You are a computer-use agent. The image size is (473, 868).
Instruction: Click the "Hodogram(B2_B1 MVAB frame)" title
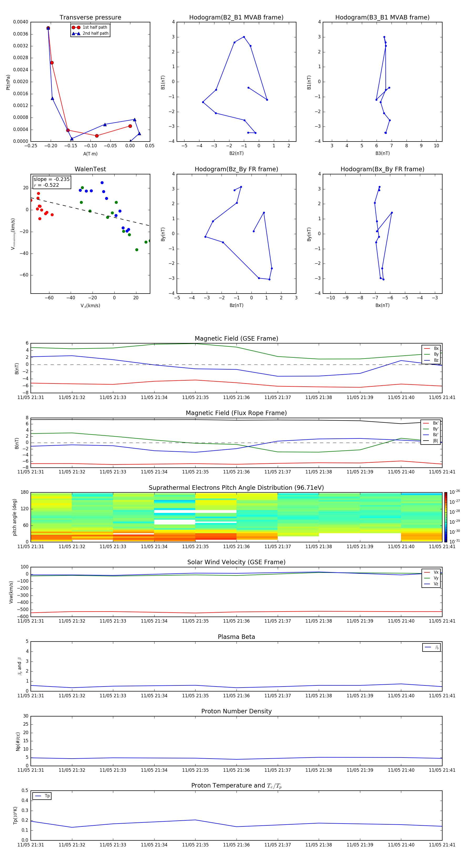236,18
